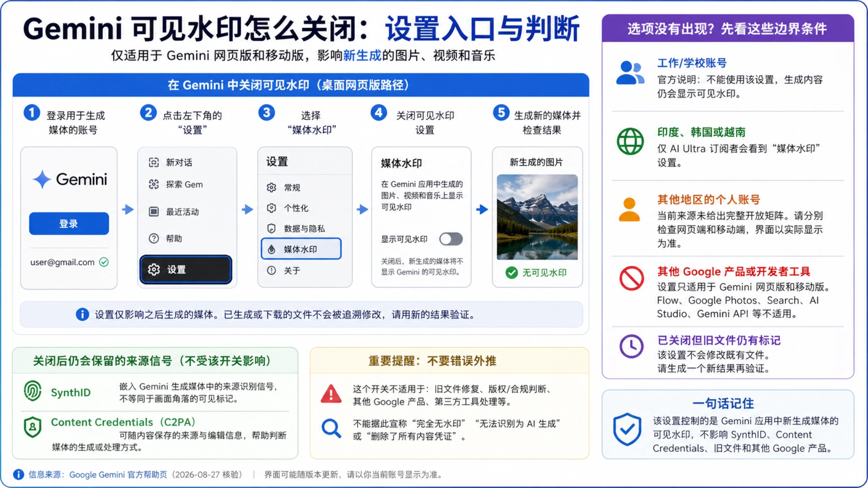Toggle the 显示可见水印 switch

pos(451,239)
